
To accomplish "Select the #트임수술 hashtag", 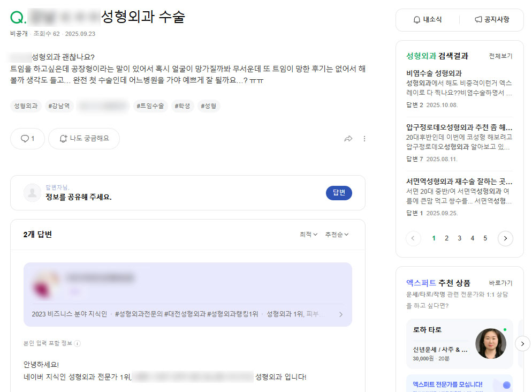I will pos(150,106).
